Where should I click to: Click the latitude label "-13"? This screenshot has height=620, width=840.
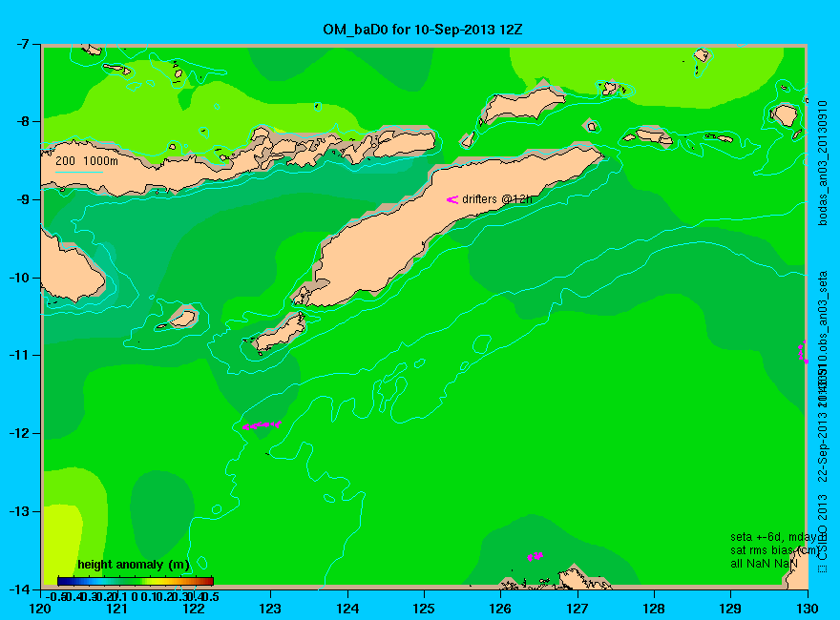click(x=19, y=511)
